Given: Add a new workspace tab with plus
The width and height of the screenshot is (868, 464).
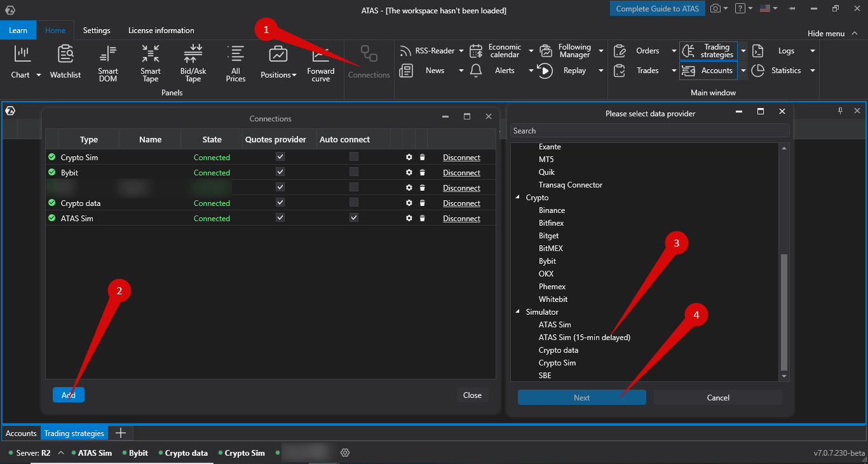Looking at the screenshot, I should coord(120,433).
